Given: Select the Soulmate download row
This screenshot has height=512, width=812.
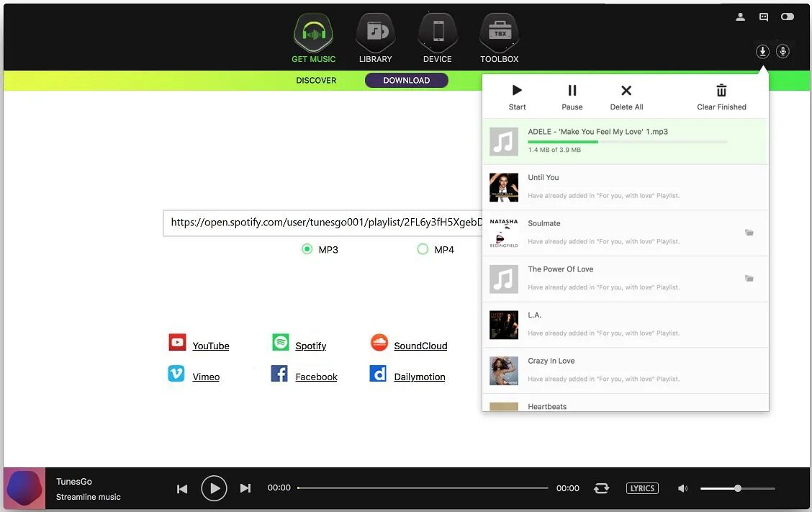Looking at the screenshot, I should (625, 233).
